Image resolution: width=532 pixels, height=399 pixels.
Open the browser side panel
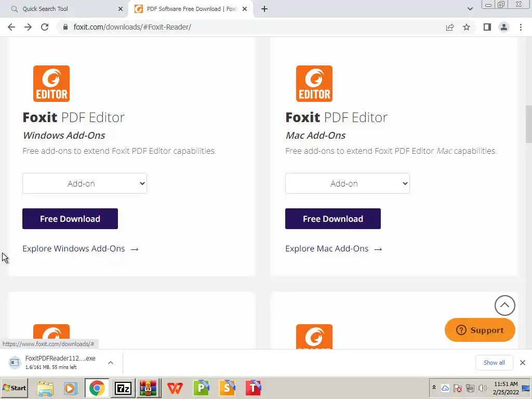(x=487, y=27)
